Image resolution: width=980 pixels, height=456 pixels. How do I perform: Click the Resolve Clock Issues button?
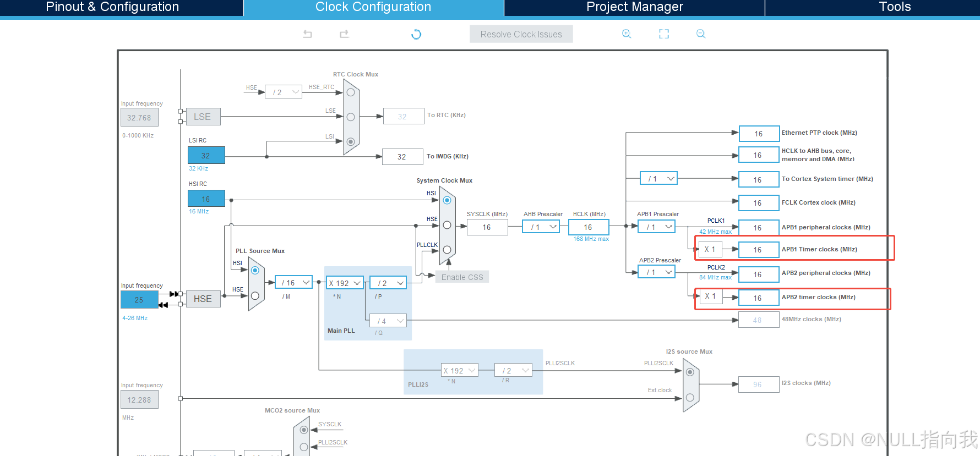tap(521, 34)
